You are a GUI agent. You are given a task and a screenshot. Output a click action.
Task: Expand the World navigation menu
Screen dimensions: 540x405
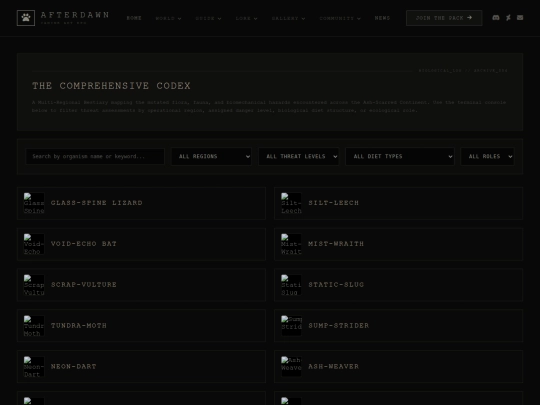pyautogui.click(x=168, y=18)
